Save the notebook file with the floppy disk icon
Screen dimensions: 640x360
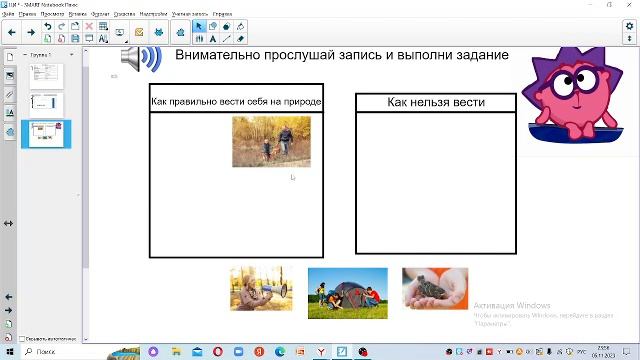pos(75,39)
